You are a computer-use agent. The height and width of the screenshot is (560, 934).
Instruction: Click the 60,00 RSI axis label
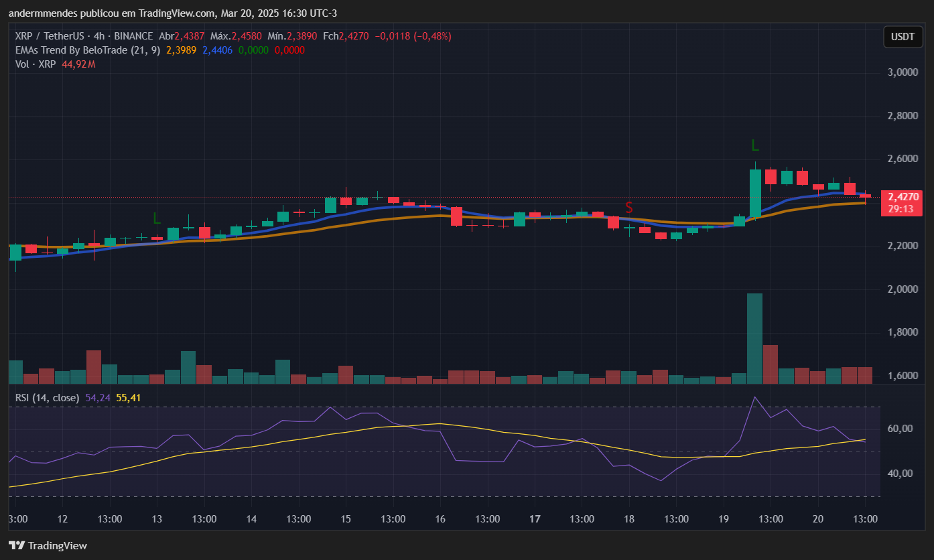tap(899, 429)
